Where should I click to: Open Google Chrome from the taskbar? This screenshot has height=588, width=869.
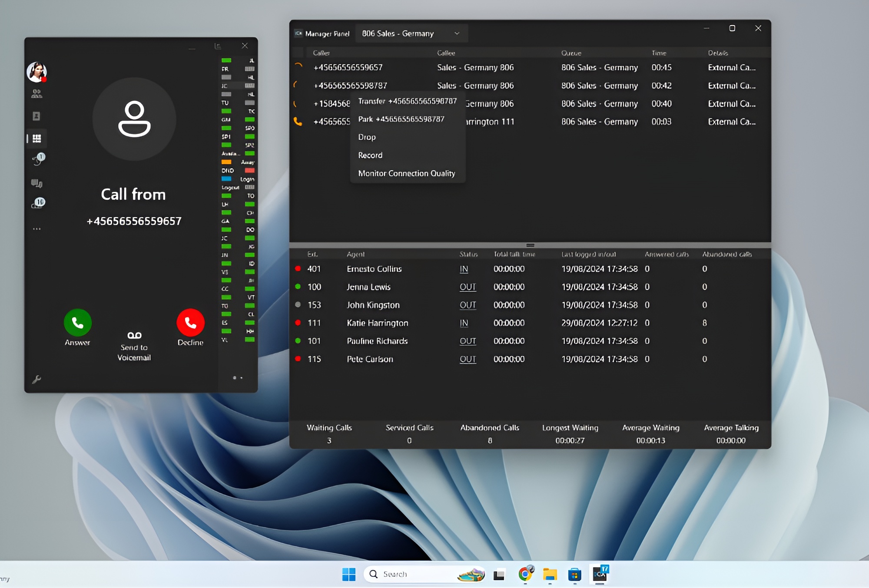525,574
